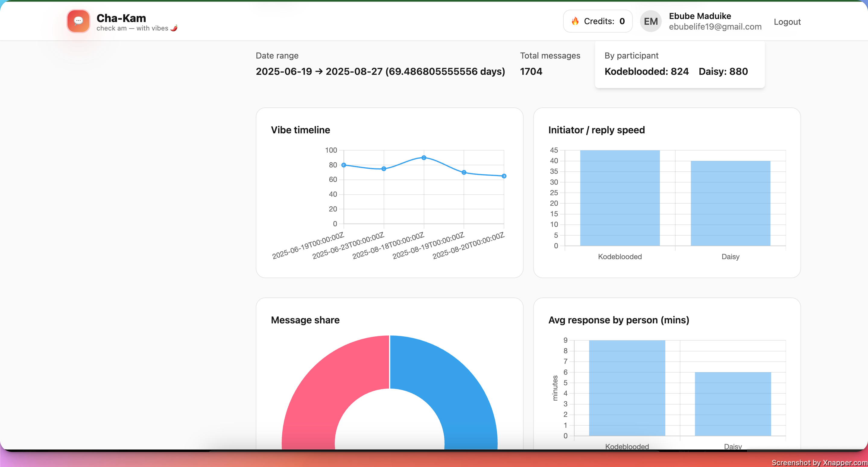Click the Cha-Kam chat bubble logo
Viewport: 868px width, 467px height.
(78, 21)
